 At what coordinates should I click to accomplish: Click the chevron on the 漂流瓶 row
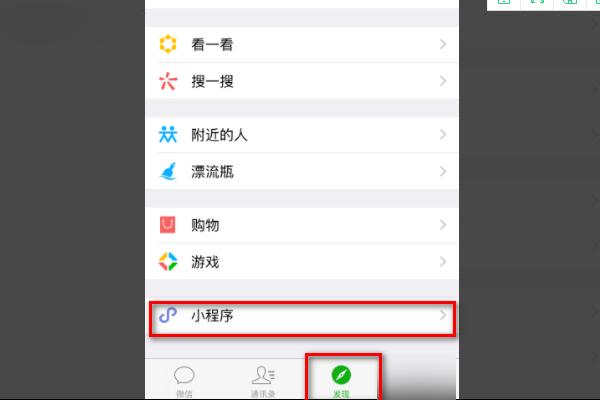(443, 171)
